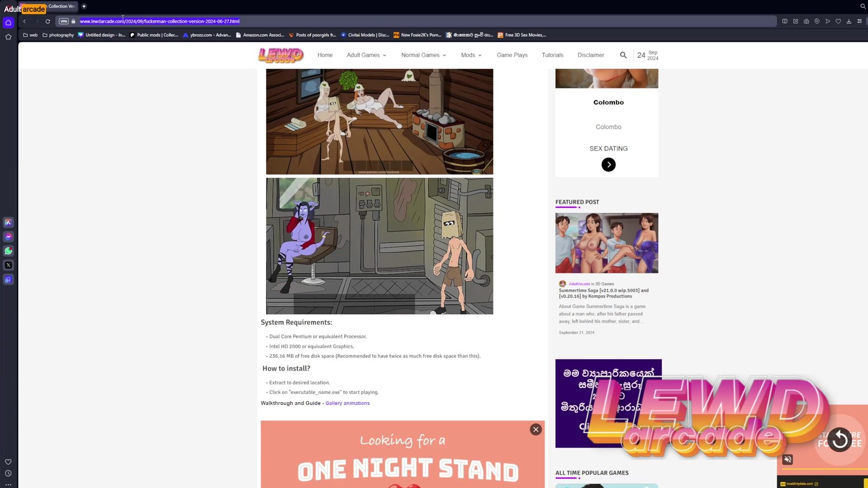Open the Easy Setup menu icon

(x=859, y=21)
